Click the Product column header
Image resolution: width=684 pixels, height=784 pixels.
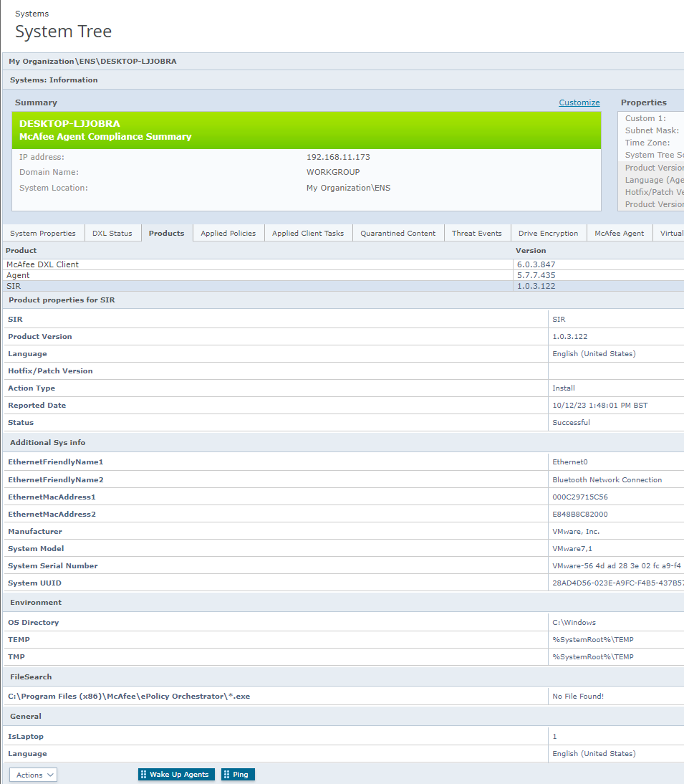point(21,251)
